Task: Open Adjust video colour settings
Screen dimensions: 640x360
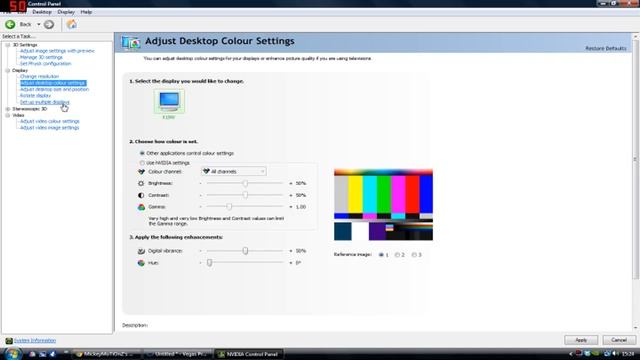Action: pos(50,121)
